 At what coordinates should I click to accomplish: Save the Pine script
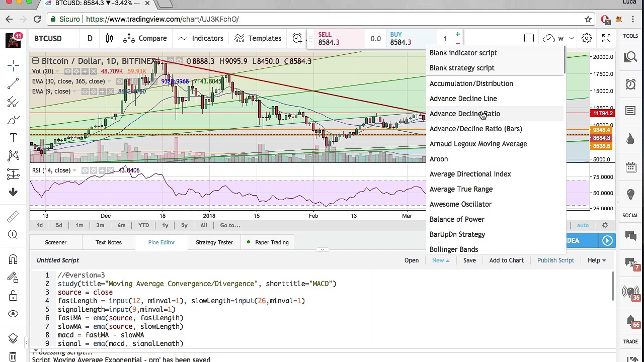click(469, 260)
